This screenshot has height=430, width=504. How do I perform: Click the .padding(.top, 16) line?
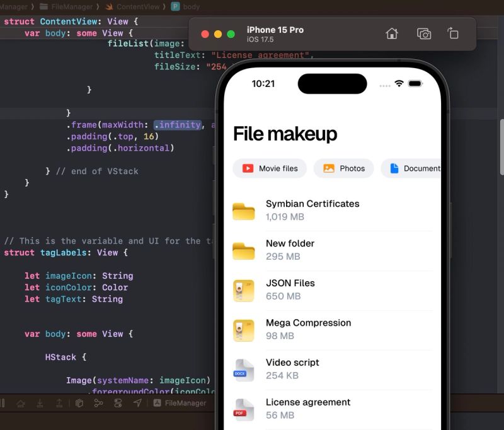112,136
